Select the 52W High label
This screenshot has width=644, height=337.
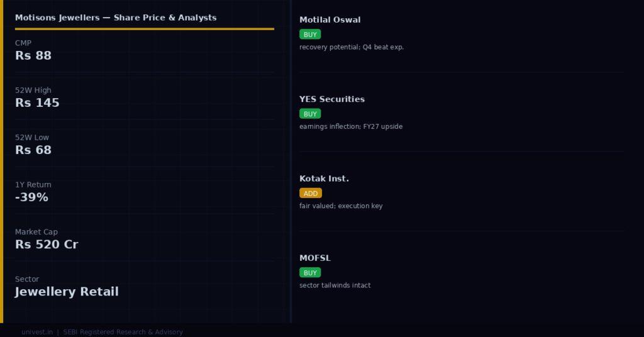coord(33,91)
